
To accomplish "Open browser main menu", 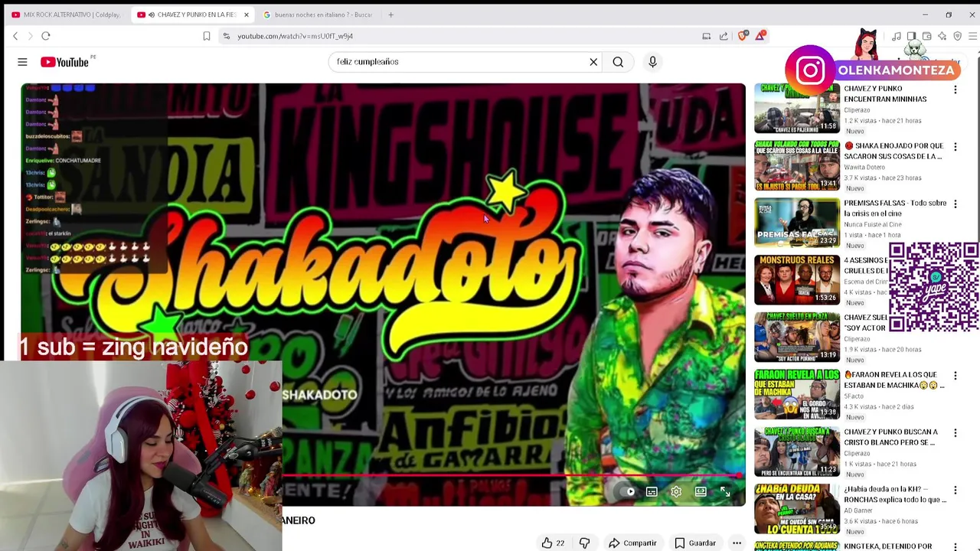I will click(972, 36).
